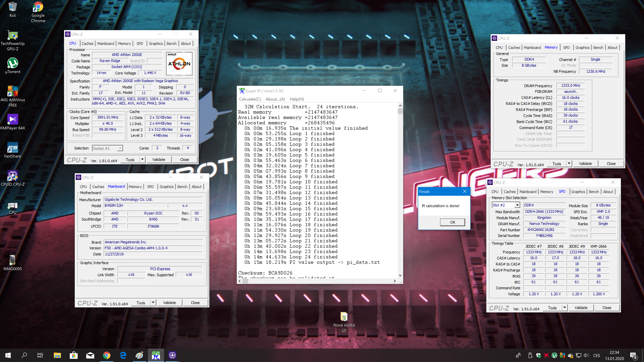This screenshot has height=362, width=644.
Task: Open the TechPowerUp GPU-Z desktop icon
Action: coord(13,40)
